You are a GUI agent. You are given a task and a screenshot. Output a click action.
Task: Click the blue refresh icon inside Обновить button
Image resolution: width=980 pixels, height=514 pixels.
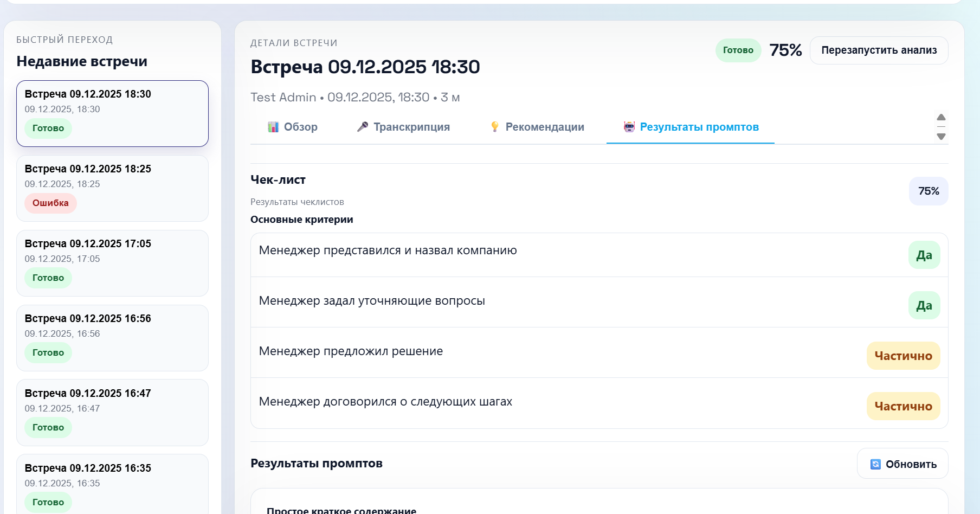876,464
